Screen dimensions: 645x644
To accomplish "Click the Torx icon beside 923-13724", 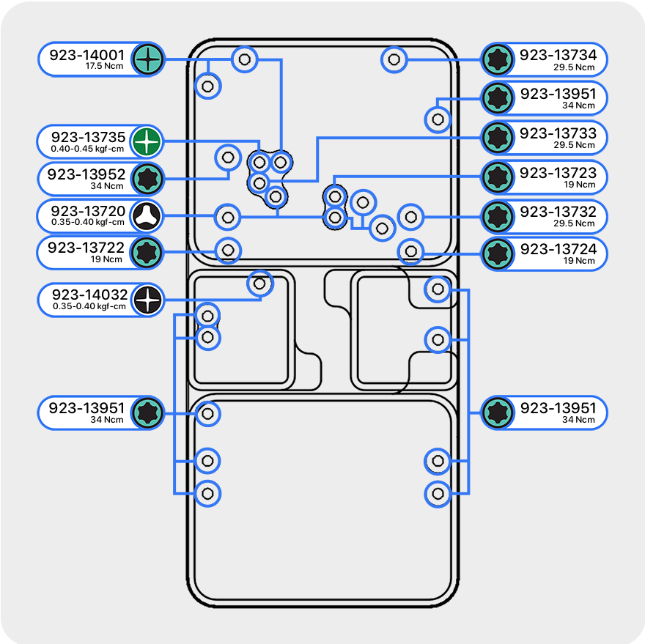I will [x=498, y=253].
